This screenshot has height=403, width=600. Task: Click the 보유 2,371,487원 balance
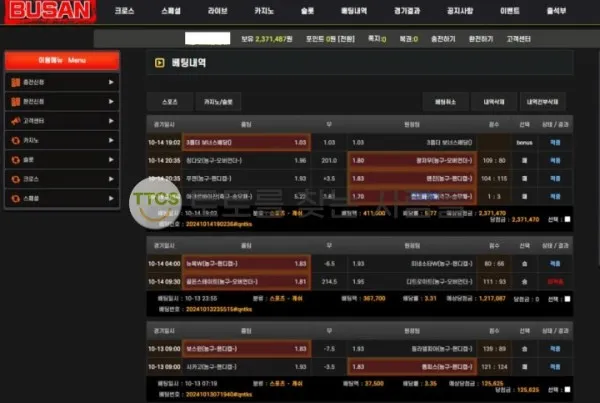(267, 39)
